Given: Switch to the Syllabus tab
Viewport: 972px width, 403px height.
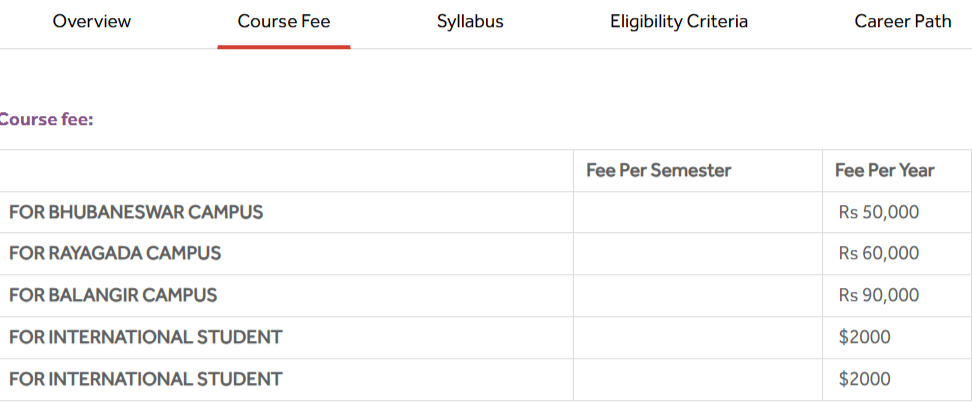Looking at the screenshot, I should tap(470, 21).
